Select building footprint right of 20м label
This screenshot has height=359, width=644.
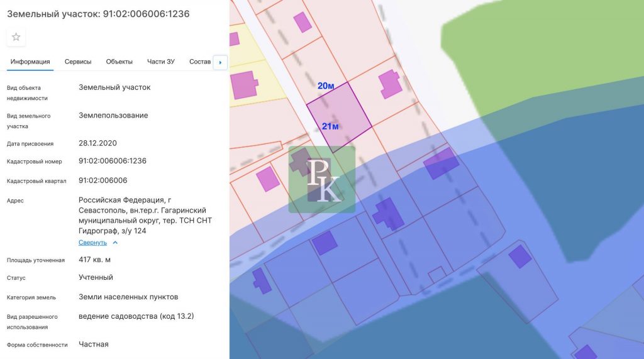pos(390,84)
